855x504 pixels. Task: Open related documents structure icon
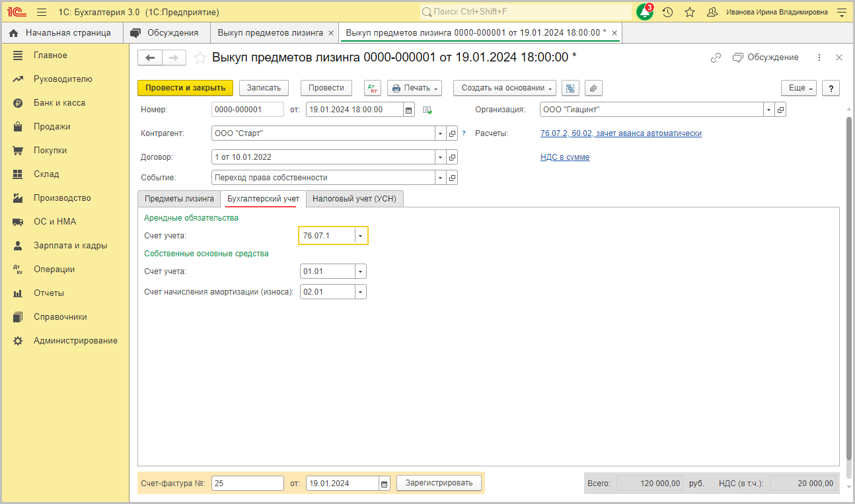click(570, 88)
